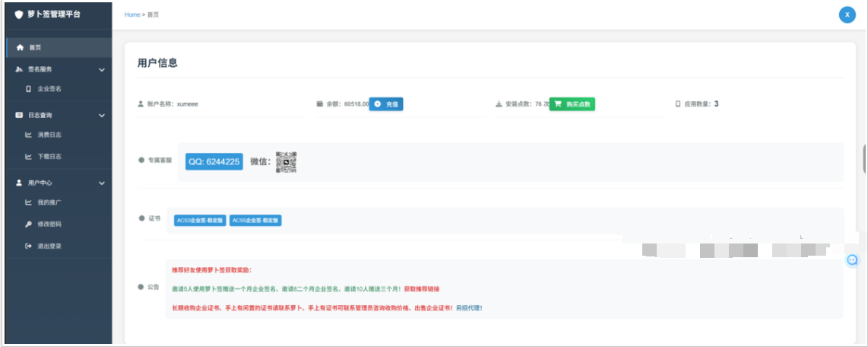Viewport: 868px width, 347px height.
Task: Click the green 购买点数 button
Action: (x=572, y=104)
